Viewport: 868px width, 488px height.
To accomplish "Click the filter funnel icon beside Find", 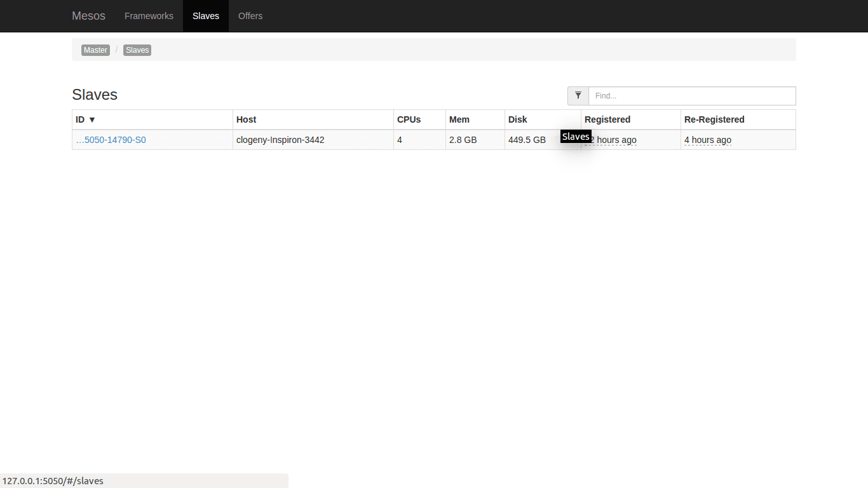I will 578,96.
